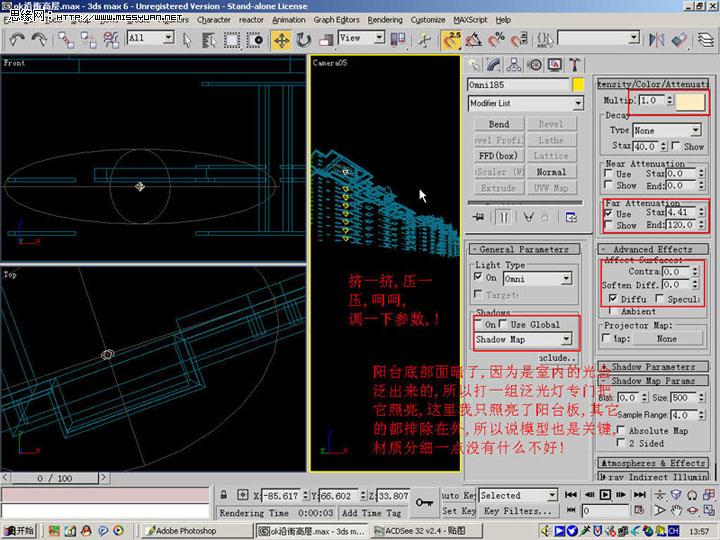Toggle Light Type On checkbox
The image size is (720, 540).
pyautogui.click(x=478, y=277)
